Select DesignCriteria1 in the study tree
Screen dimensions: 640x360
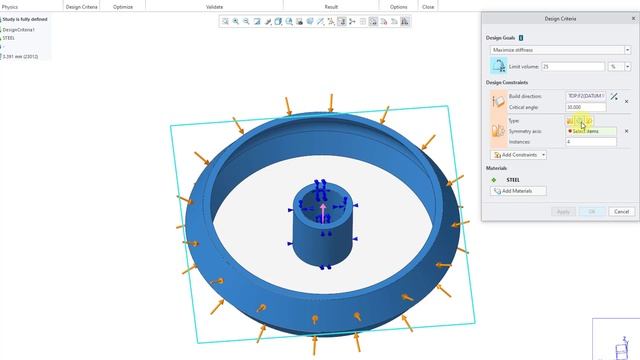coord(18,30)
